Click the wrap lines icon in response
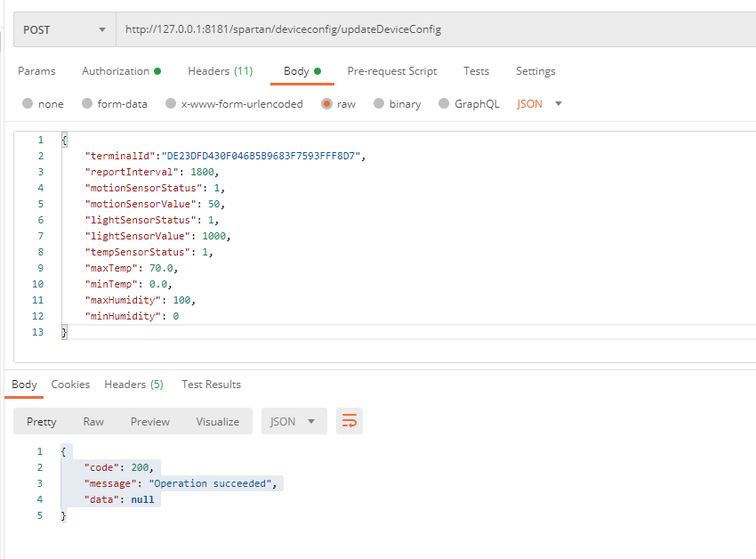The height and width of the screenshot is (559, 756). click(x=350, y=421)
